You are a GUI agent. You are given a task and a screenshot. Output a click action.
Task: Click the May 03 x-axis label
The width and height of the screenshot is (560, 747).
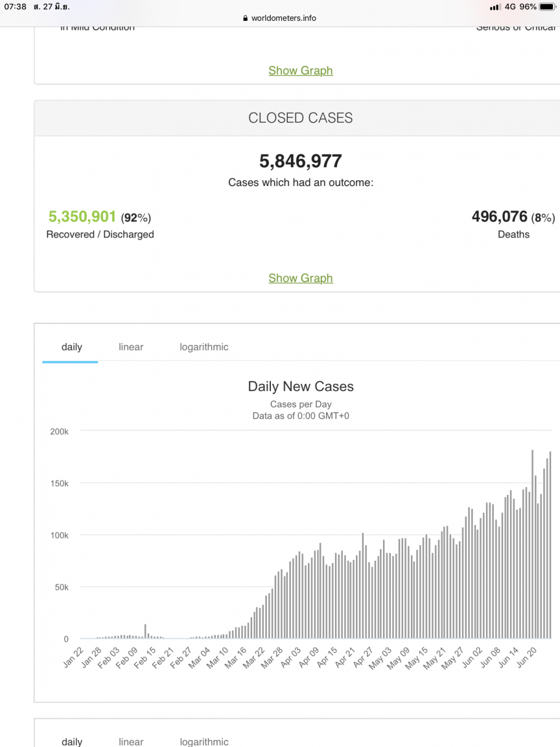click(x=380, y=658)
